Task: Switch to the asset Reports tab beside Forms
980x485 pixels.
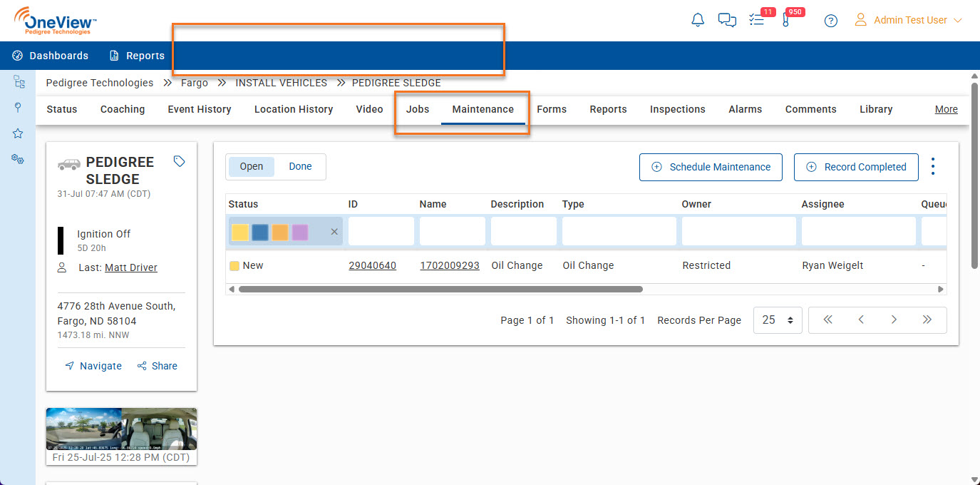Action: click(x=608, y=109)
